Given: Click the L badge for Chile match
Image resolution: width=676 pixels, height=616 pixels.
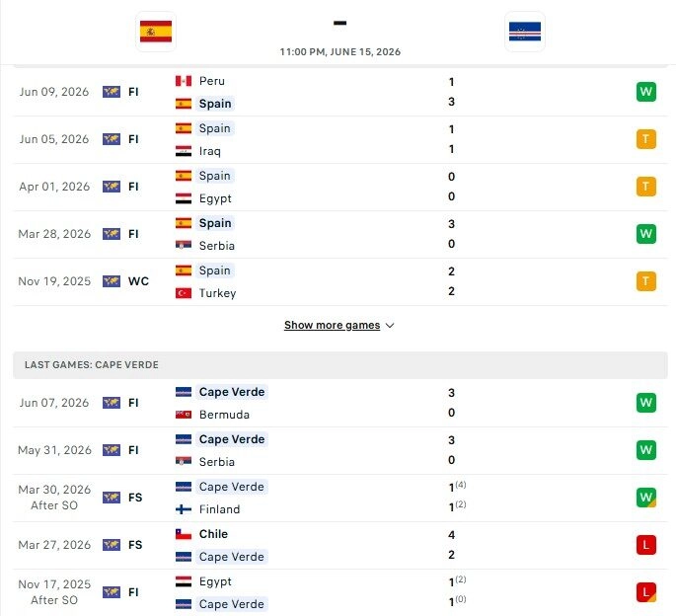Looking at the screenshot, I should click(x=645, y=545).
